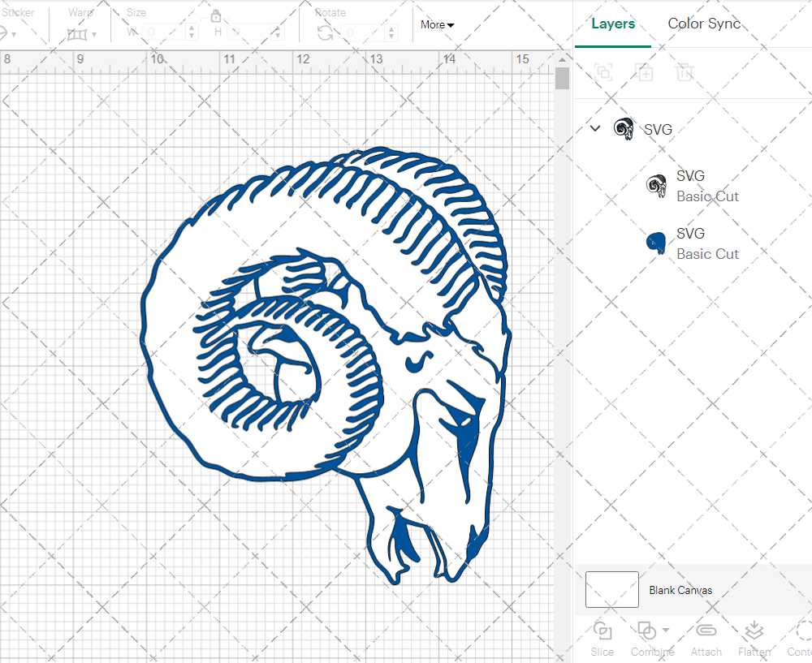
Task: Click the Rotate angle input field
Action: [x=364, y=32]
